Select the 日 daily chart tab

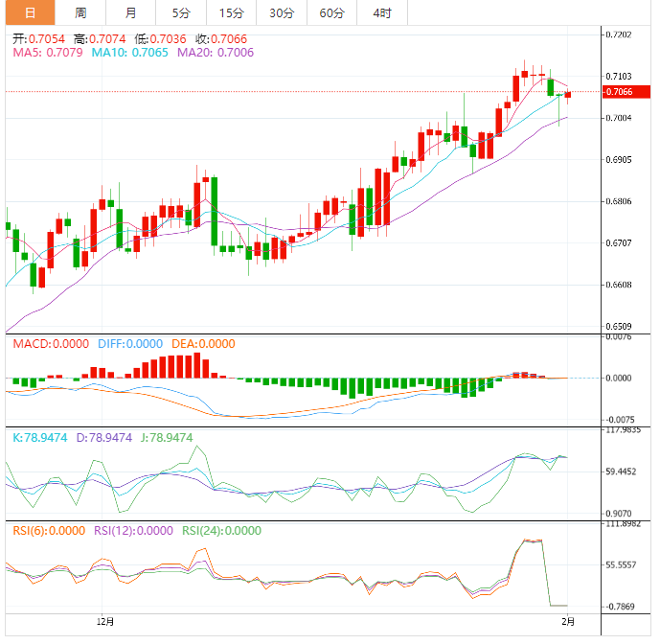coord(30,12)
